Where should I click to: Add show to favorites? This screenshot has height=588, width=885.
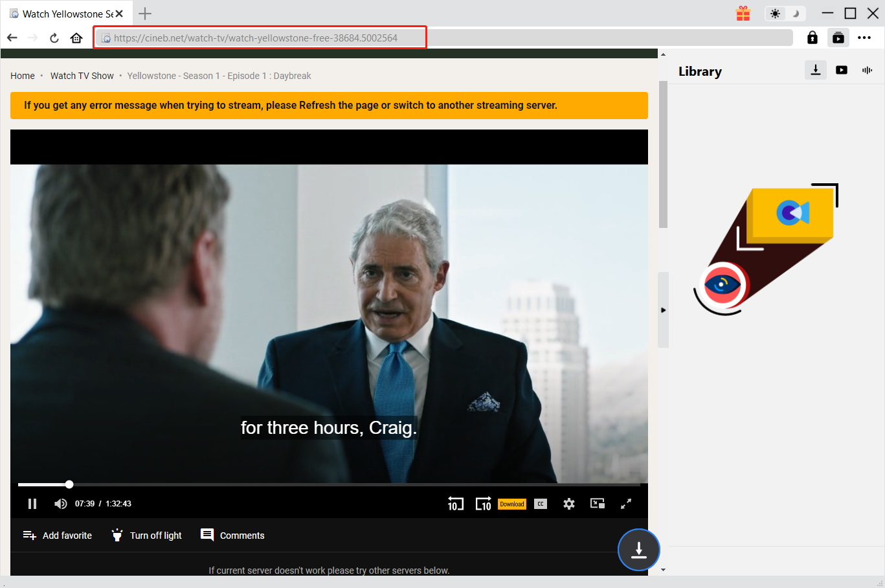tap(58, 536)
